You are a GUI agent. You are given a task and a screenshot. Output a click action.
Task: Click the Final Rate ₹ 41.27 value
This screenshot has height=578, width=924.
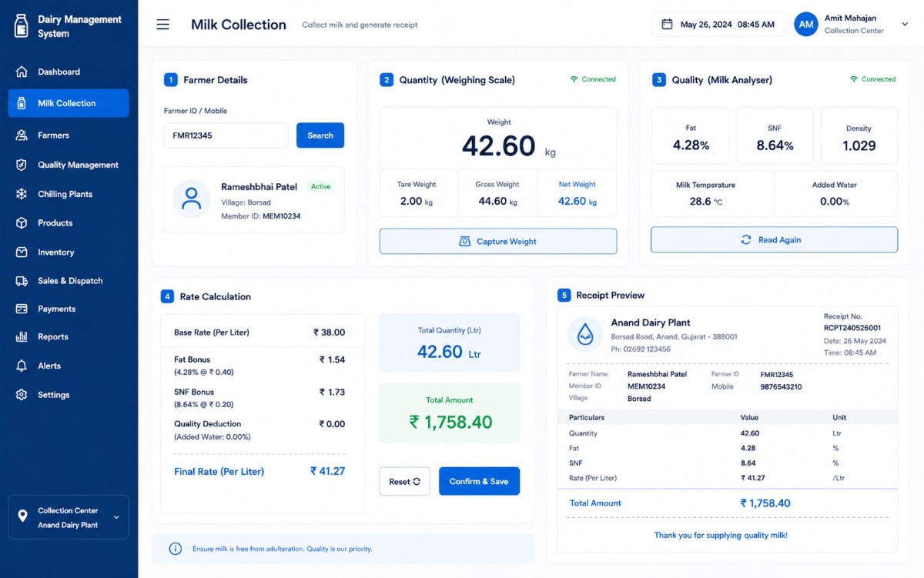tap(327, 471)
